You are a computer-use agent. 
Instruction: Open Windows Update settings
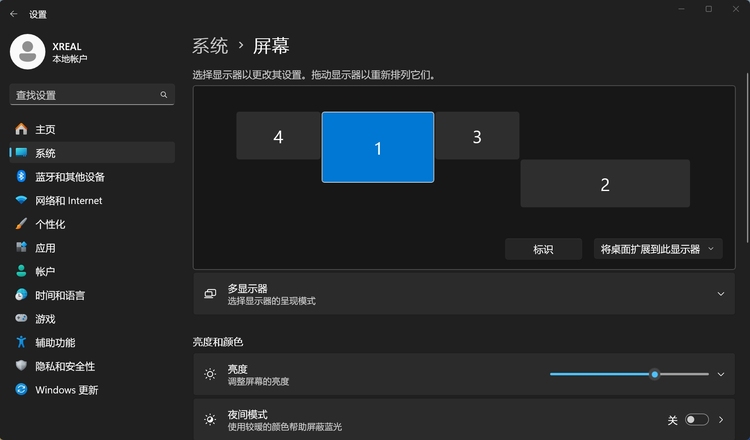pos(66,390)
